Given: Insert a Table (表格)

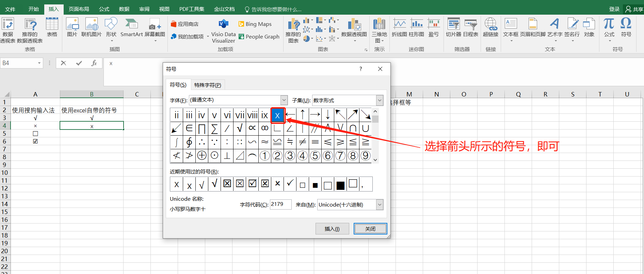Looking at the screenshot, I should click(52, 27).
